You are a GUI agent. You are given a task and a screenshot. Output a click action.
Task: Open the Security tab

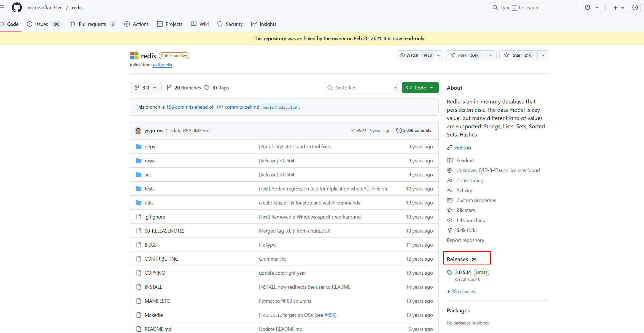[230, 24]
